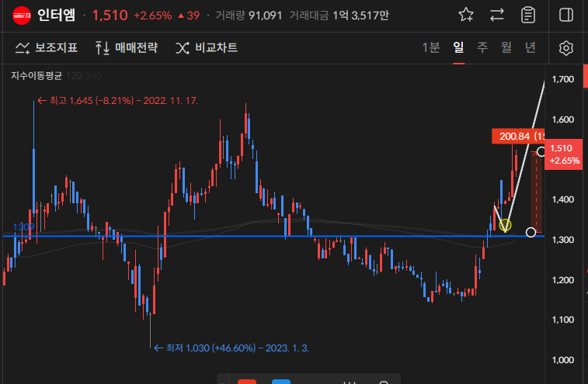Click the red 200.84 measurement label
588x384 pixels.
click(x=518, y=136)
